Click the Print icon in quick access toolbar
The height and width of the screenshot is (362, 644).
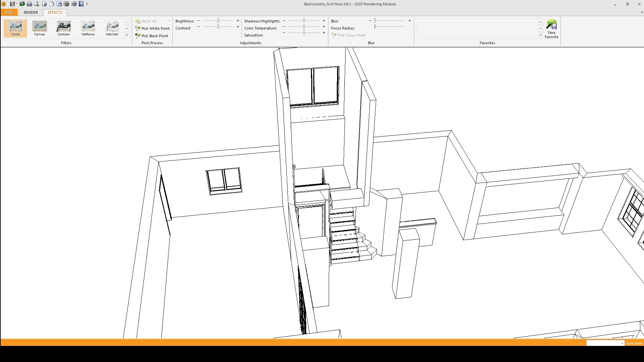point(29,4)
